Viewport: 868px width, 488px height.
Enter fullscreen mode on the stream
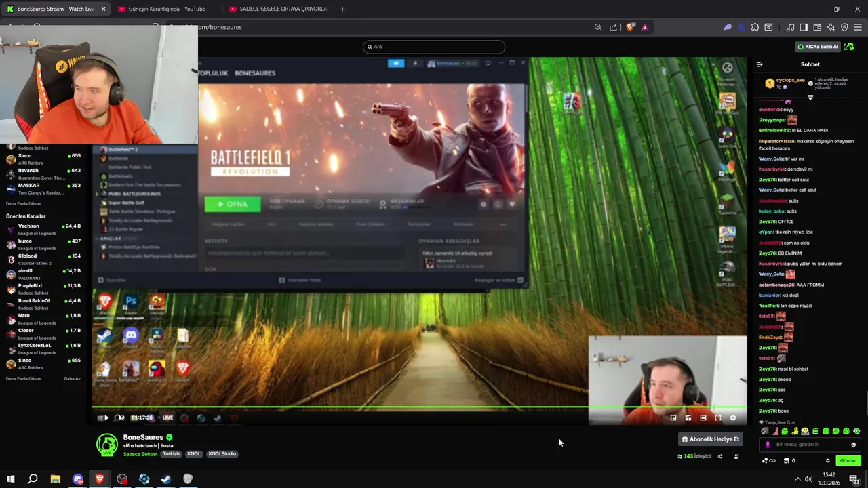pyautogui.click(x=718, y=418)
